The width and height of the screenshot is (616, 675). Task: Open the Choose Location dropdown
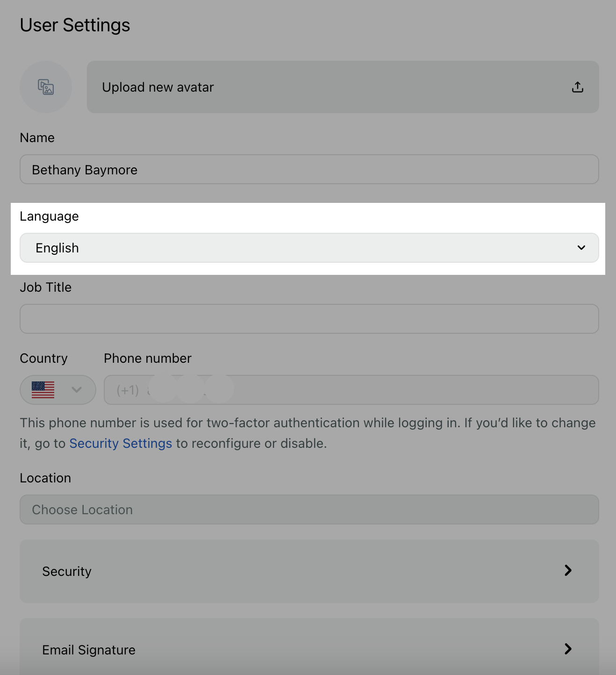(309, 510)
